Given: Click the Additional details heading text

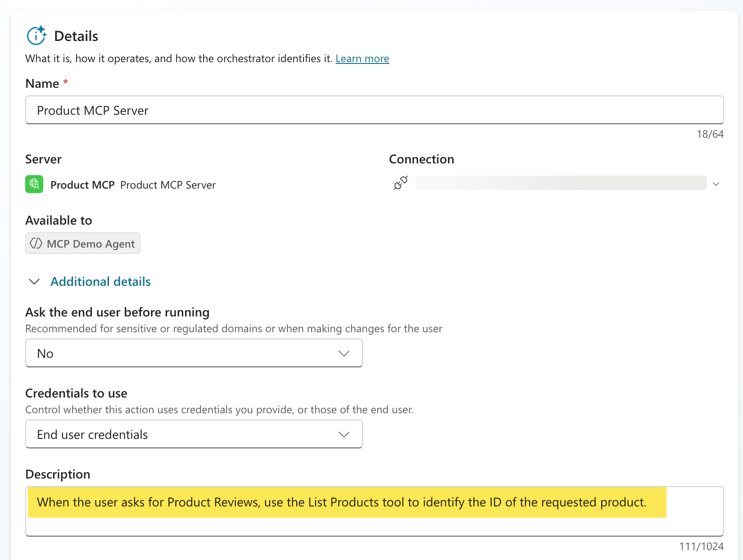Looking at the screenshot, I should pos(100,282).
